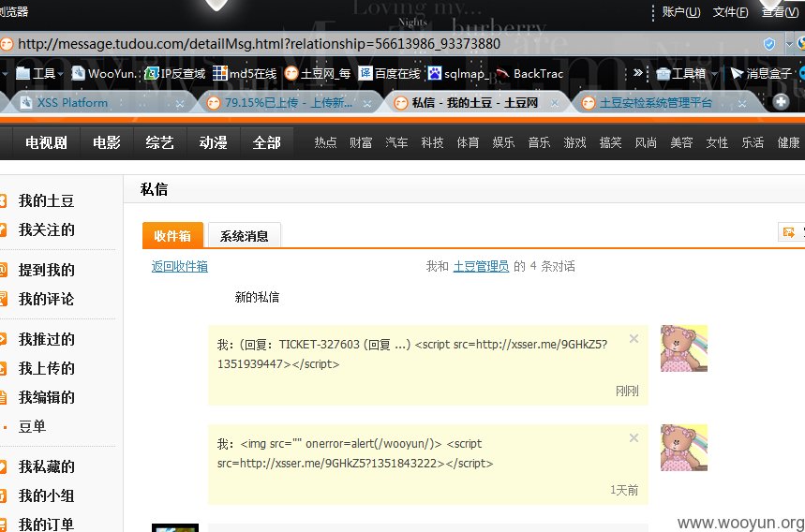This screenshot has height=532, width=805.
Task: Open the md5在线 bookmark
Action: tap(245, 74)
